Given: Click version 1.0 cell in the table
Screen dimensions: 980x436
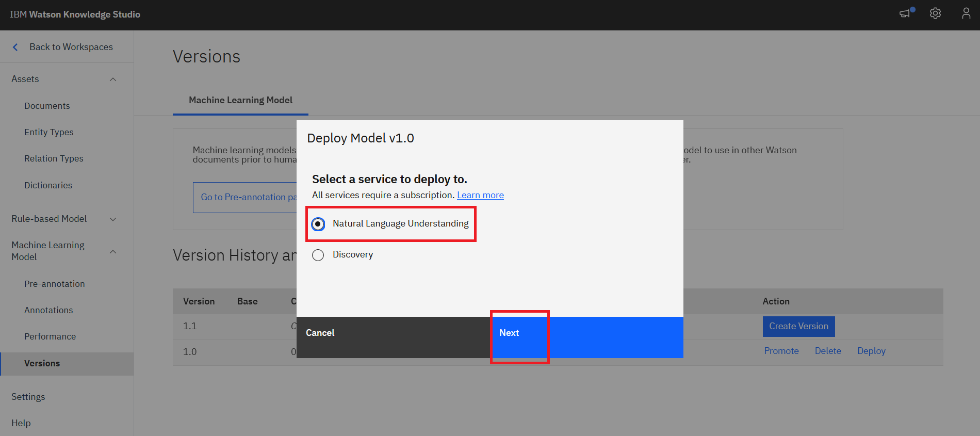Looking at the screenshot, I should coord(190,352).
